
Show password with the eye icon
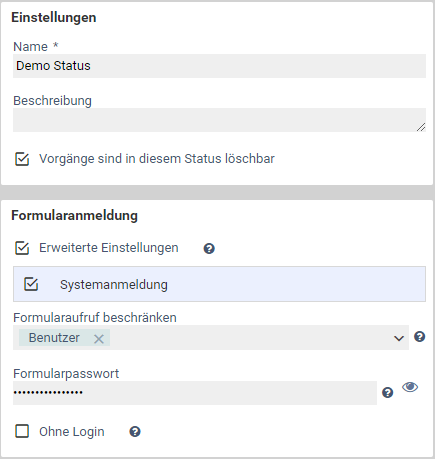[x=410, y=387]
